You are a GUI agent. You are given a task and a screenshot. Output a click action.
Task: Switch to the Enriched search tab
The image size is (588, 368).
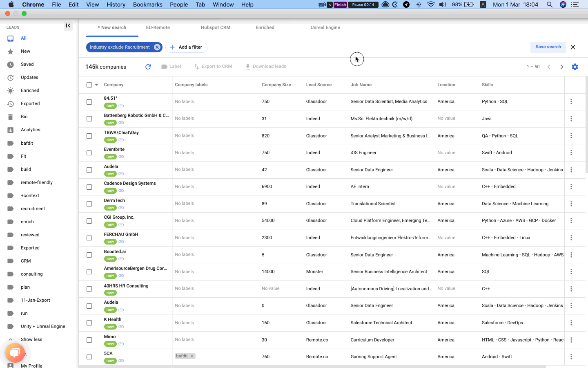point(265,27)
